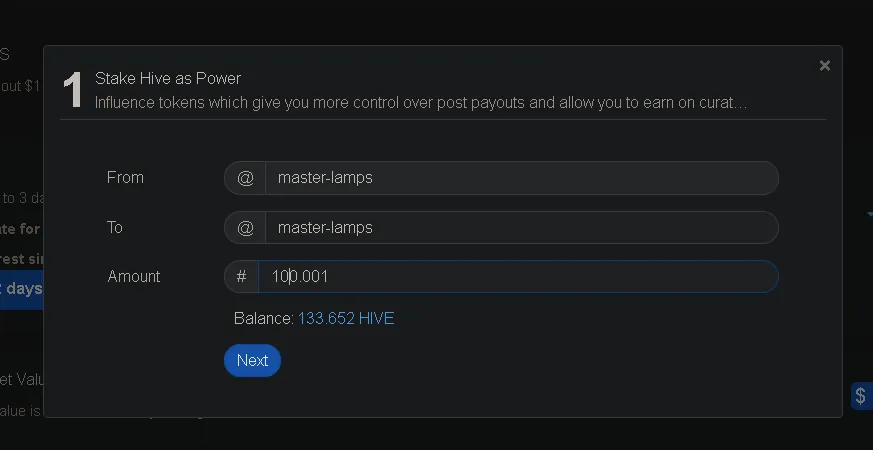Screen dimensions: 873x450
Task: Click the To label
Action: (x=115, y=228)
